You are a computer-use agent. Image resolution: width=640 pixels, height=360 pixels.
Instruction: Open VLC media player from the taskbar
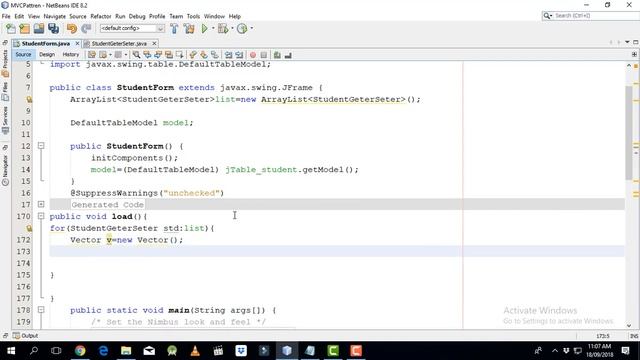click(x=195, y=351)
